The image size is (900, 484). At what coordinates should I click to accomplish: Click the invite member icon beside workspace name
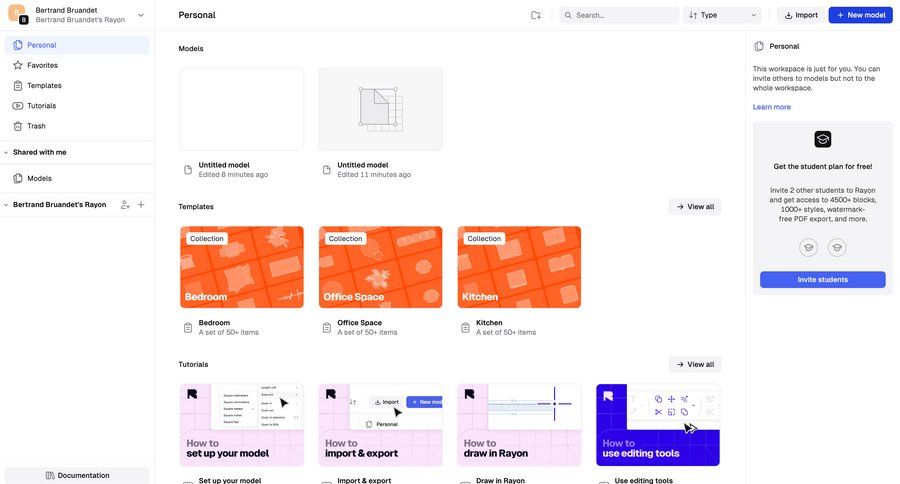click(125, 205)
